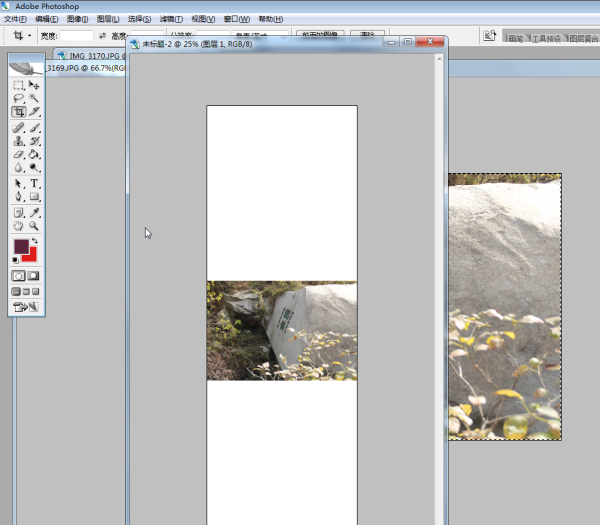600x525 pixels.
Task: Select the Healing Brush tool
Action: (18, 127)
